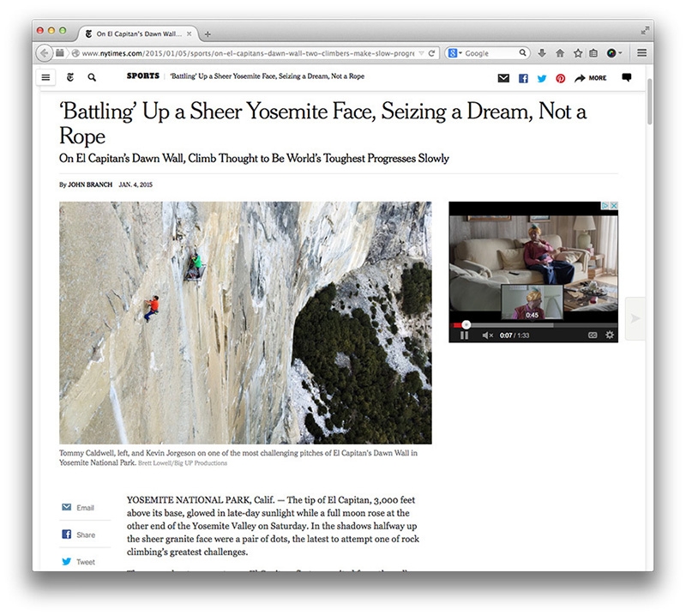Open a new browser tab
Viewport: 686px width, 616px height.
(208, 33)
